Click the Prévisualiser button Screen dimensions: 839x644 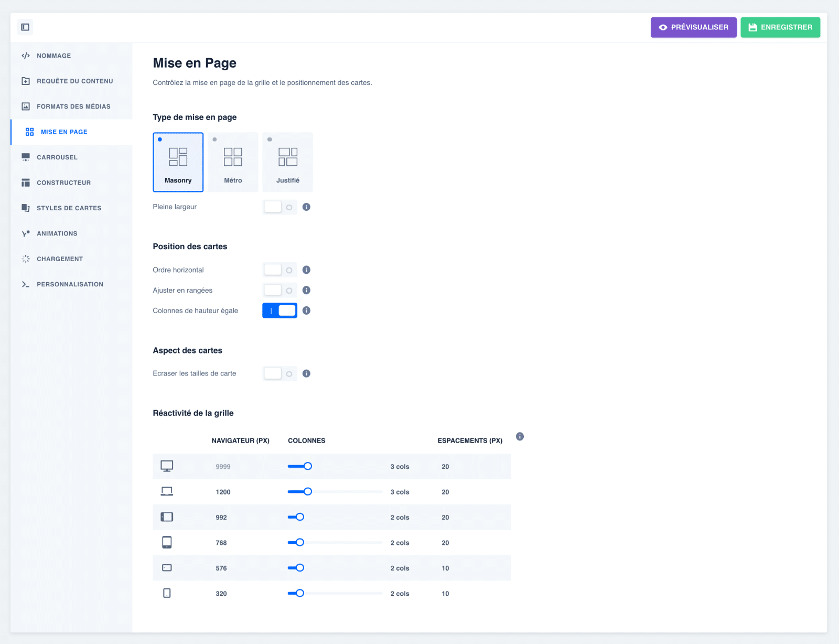point(694,27)
